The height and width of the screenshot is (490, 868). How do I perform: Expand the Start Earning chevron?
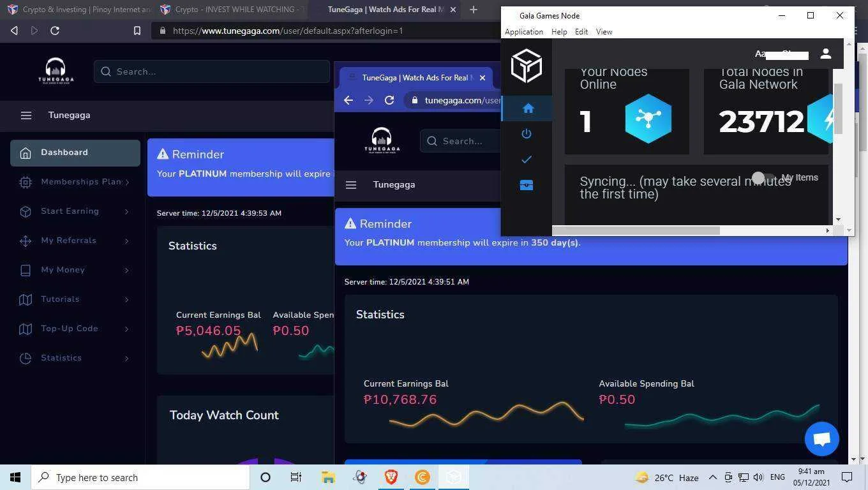pos(126,211)
